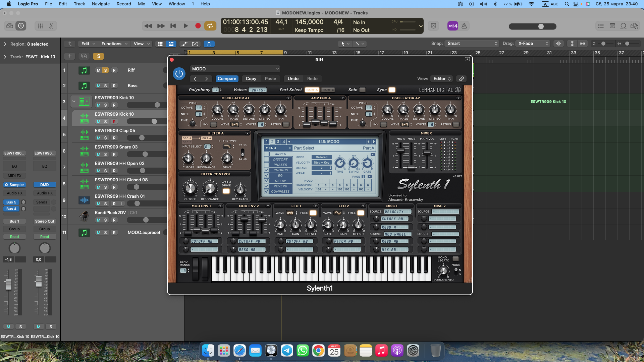Select Part B in Part Select
644x362 pixels.
click(x=328, y=90)
